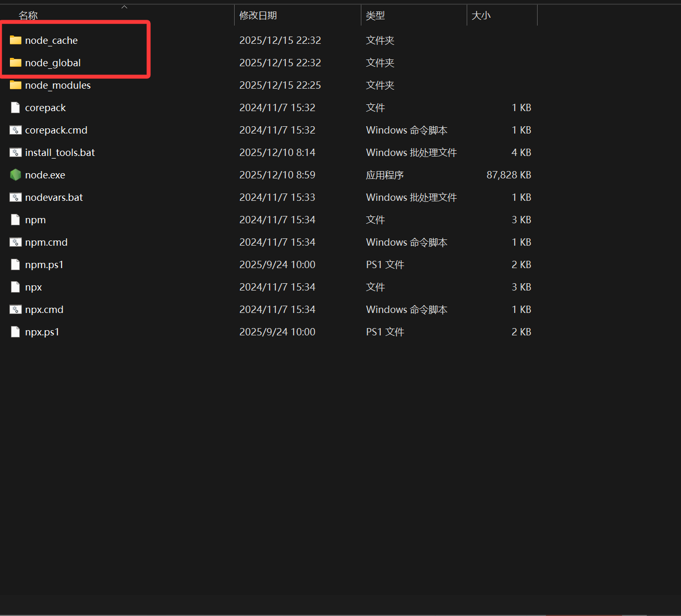Click the green node.exe application icon

point(16,175)
